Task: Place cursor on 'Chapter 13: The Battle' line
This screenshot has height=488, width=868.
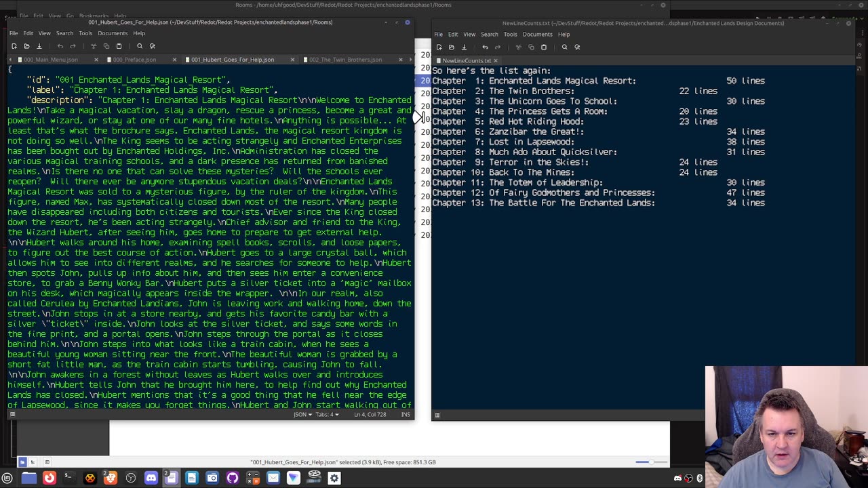Action: tap(598, 203)
